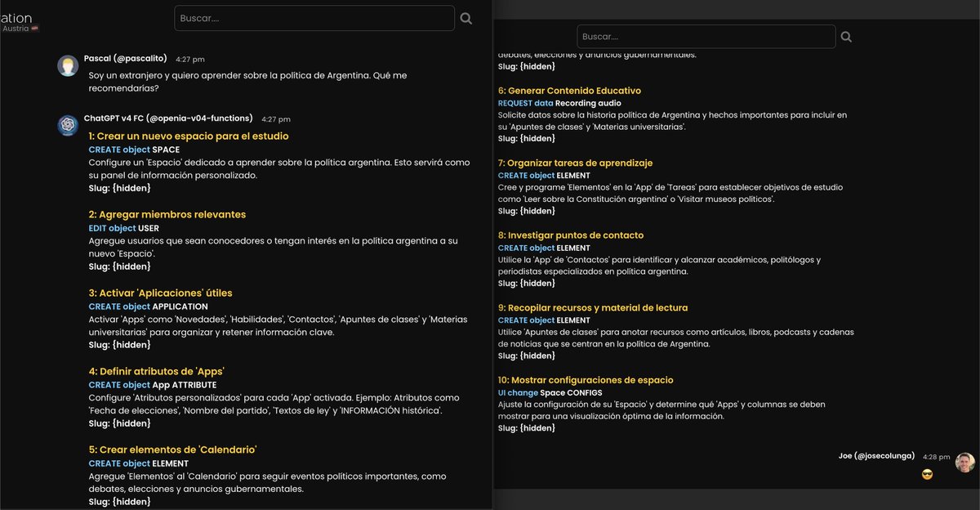
Task: Click 'CREATE object APPLICATION' action label
Action: coord(149,307)
